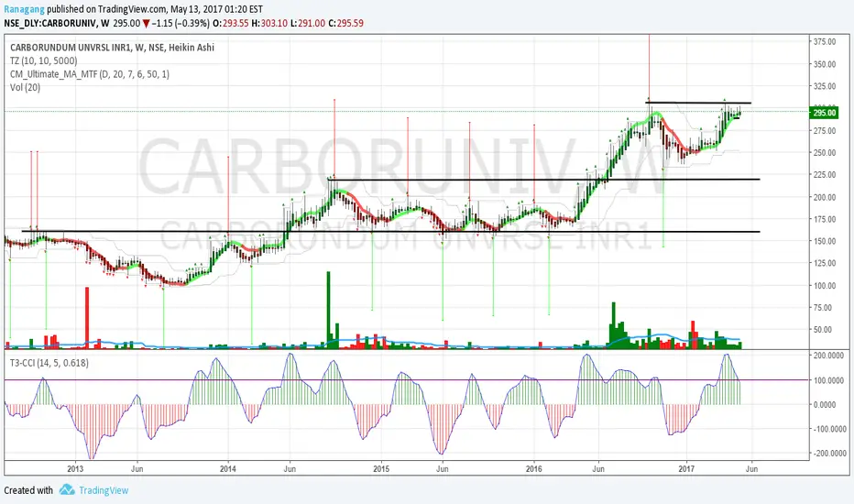Image resolution: width=854 pixels, height=504 pixels.
Task: Click the 325.00 price axis label
Action: click(x=825, y=86)
